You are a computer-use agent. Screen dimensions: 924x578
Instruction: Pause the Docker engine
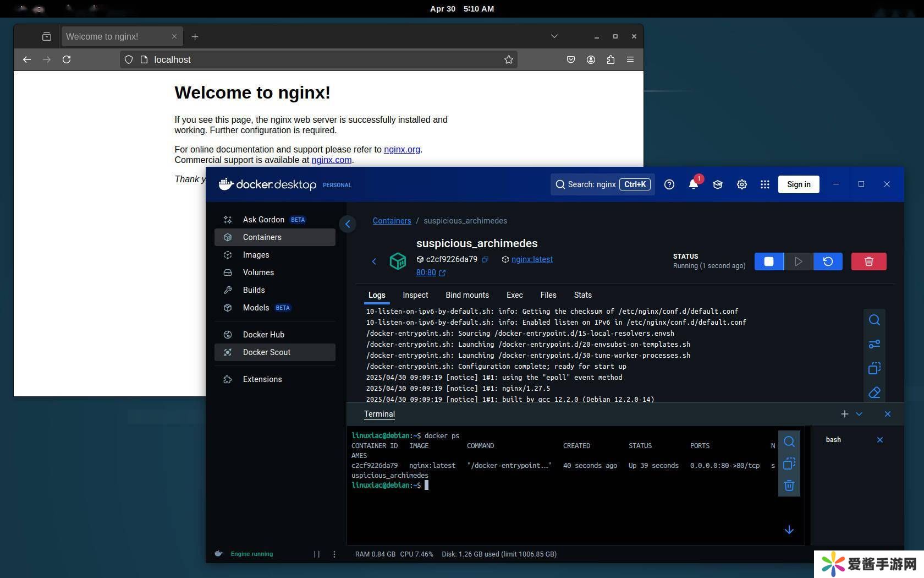(x=317, y=554)
